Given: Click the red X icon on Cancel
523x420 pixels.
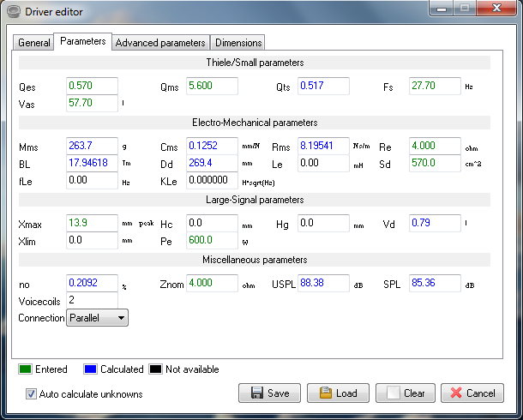Looking at the screenshot, I should [x=456, y=393].
